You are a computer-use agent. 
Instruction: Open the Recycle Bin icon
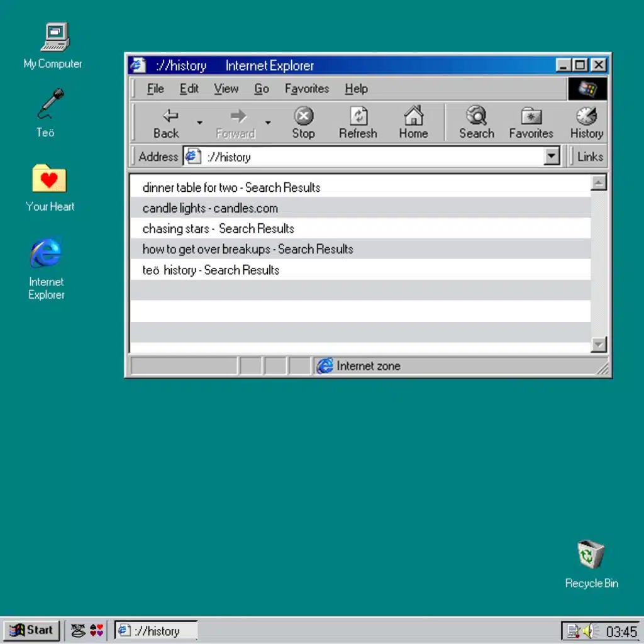click(x=591, y=555)
